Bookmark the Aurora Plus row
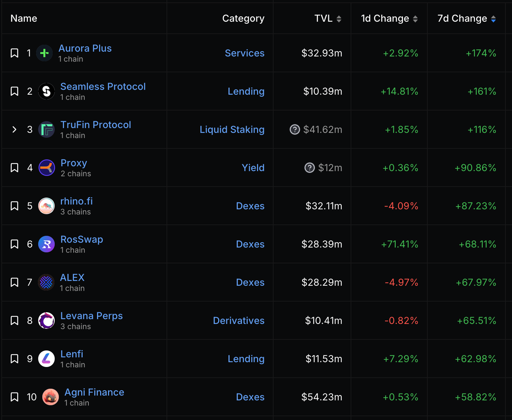 [x=14, y=53]
